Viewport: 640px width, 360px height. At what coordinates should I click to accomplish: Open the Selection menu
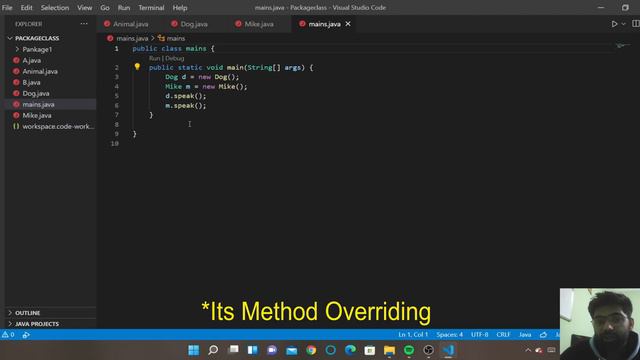(55, 8)
